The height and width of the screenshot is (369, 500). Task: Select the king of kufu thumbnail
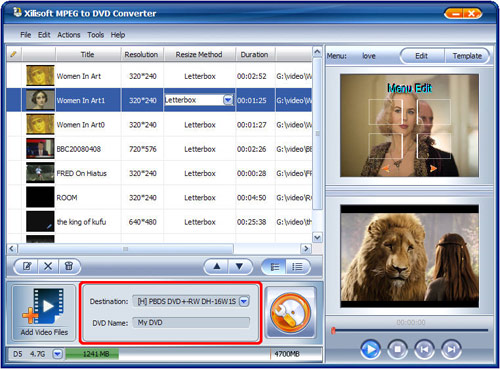coord(40,221)
